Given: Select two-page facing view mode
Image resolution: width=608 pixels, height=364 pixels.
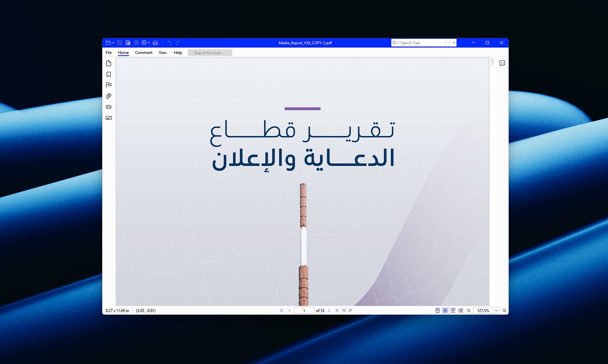Looking at the screenshot, I should pyautogui.click(x=453, y=311).
